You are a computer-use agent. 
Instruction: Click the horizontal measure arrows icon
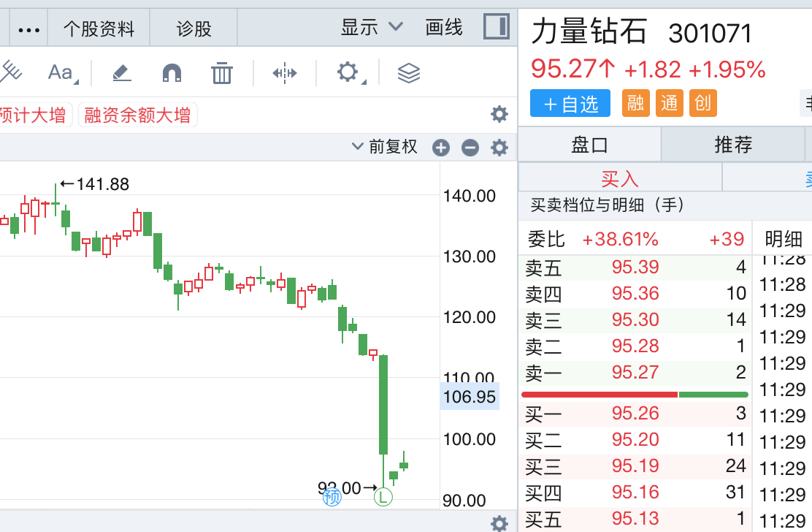coord(284,72)
